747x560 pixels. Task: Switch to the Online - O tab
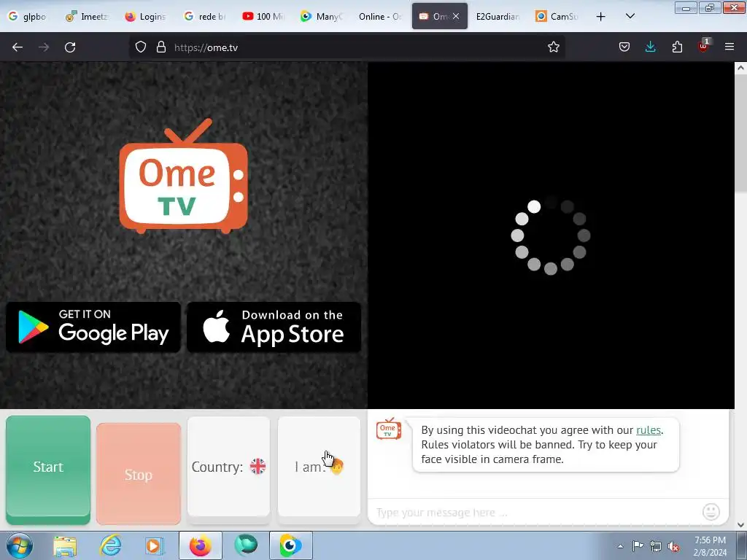(381, 16)
